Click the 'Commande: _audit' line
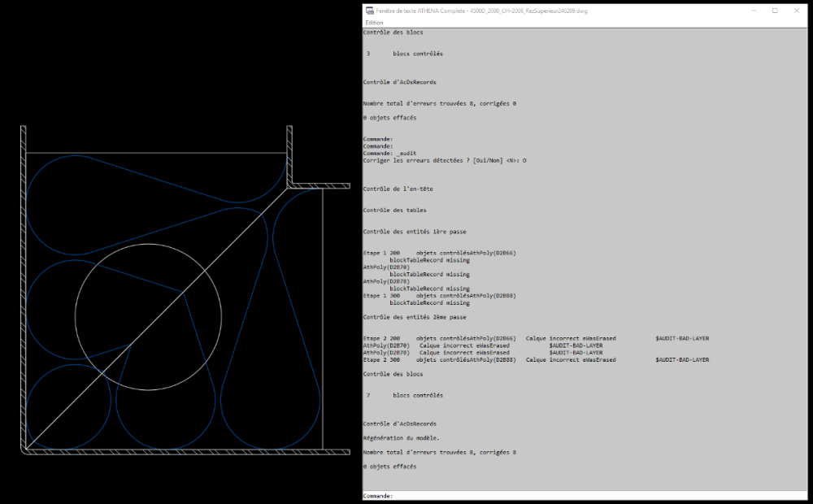This screenshot has height=504, width=813. point(389,154)
